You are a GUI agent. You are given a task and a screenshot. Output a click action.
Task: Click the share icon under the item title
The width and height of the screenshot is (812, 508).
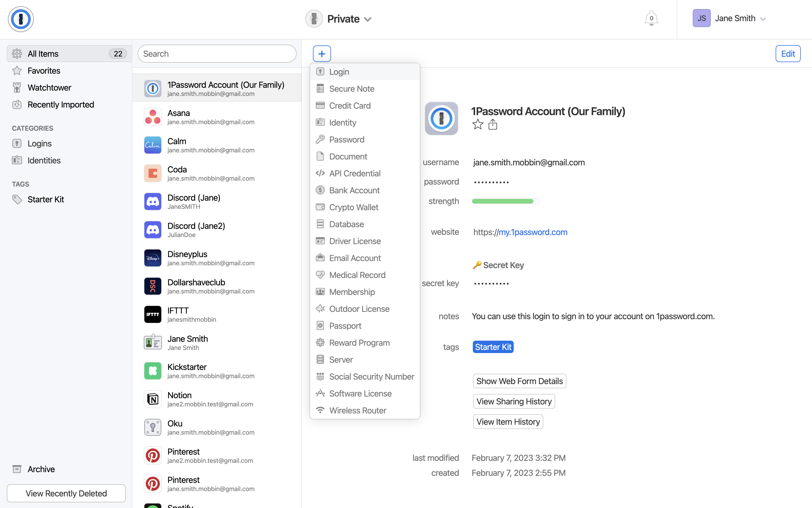[x=493, y=124]
